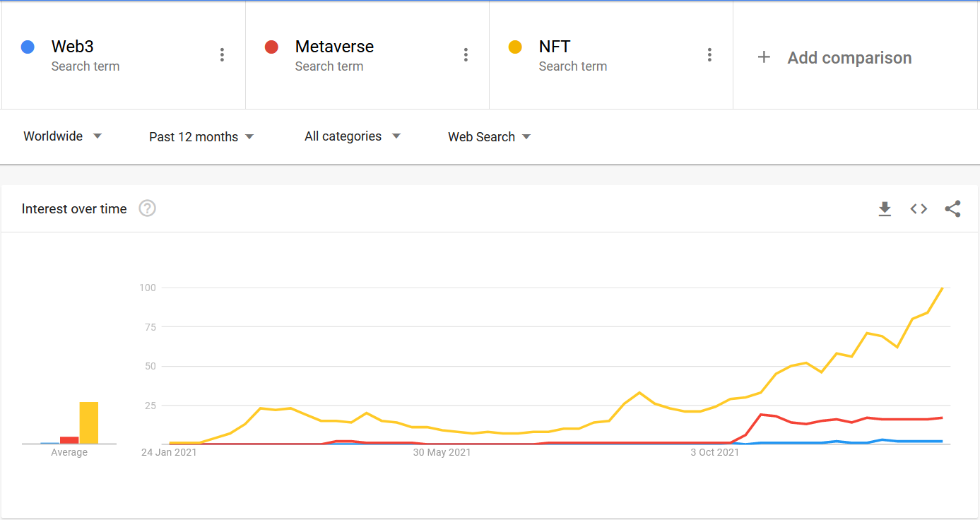Open the Web3 term three-dot menu
The height and width of the screenshot is (520, 980).
(x=222, y=55)
